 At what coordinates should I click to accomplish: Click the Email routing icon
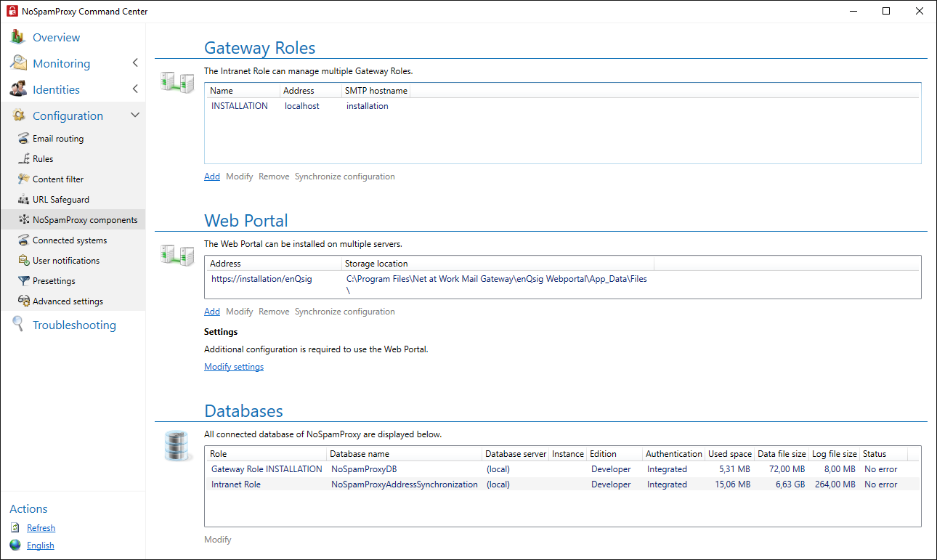coord(24,139)
